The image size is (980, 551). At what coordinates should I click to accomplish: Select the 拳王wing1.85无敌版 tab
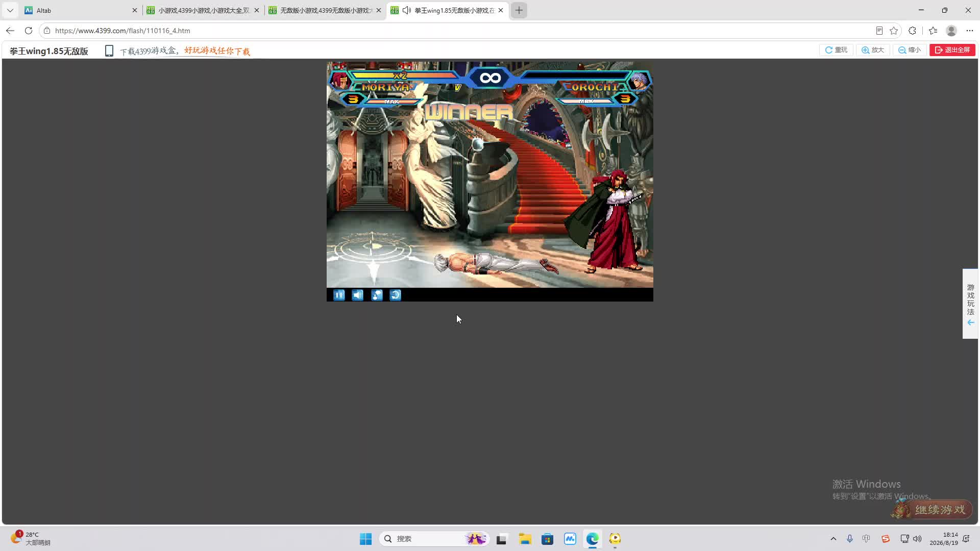pyautogui.click(x=447, y=10)
